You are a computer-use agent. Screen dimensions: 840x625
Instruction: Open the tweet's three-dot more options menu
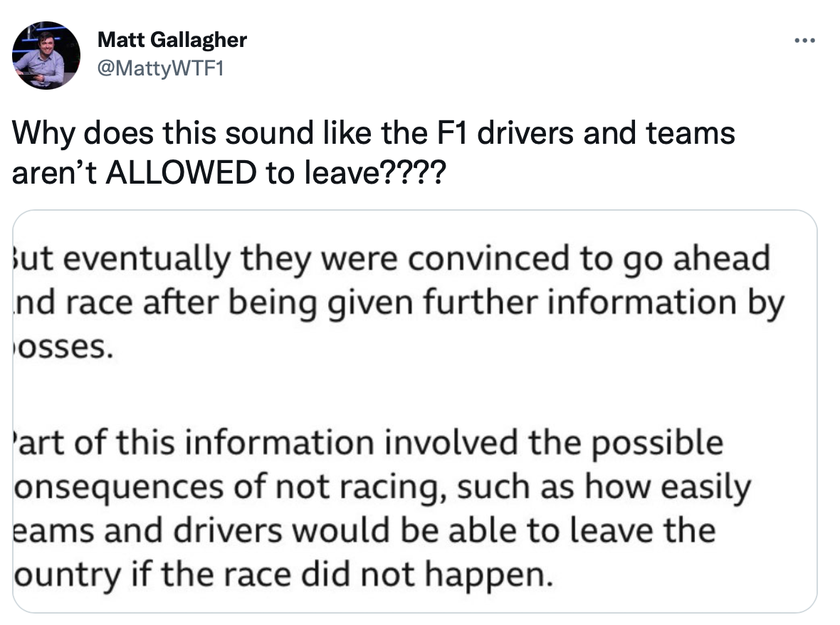coord(805,40)
